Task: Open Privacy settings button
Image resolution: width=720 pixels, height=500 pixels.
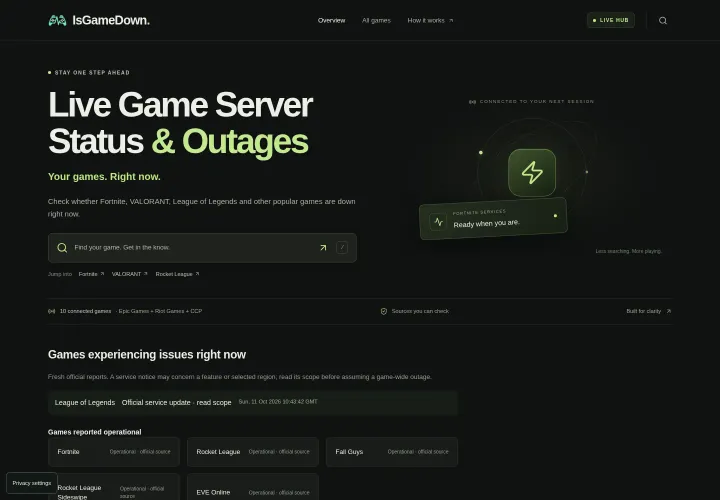Action: pos(32,483)
